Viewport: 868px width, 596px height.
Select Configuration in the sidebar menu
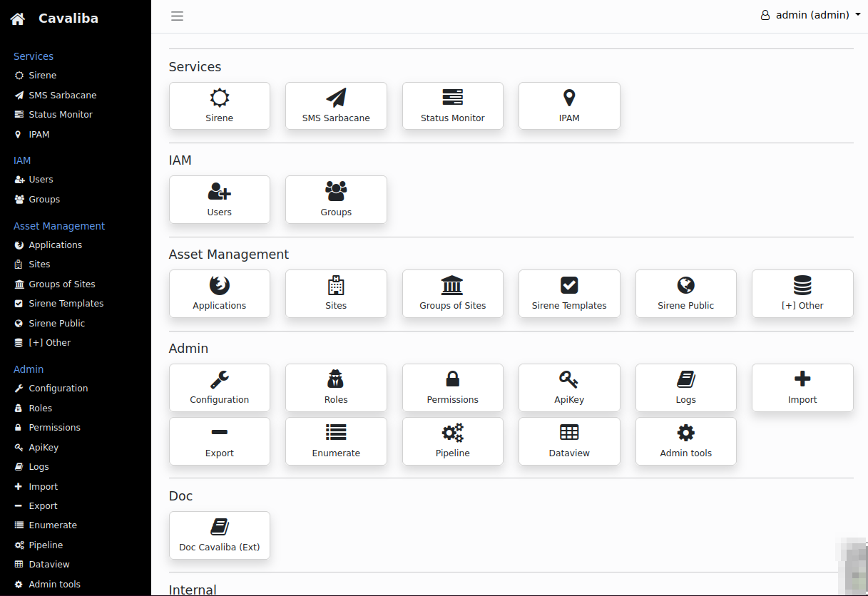pos(58,389)
